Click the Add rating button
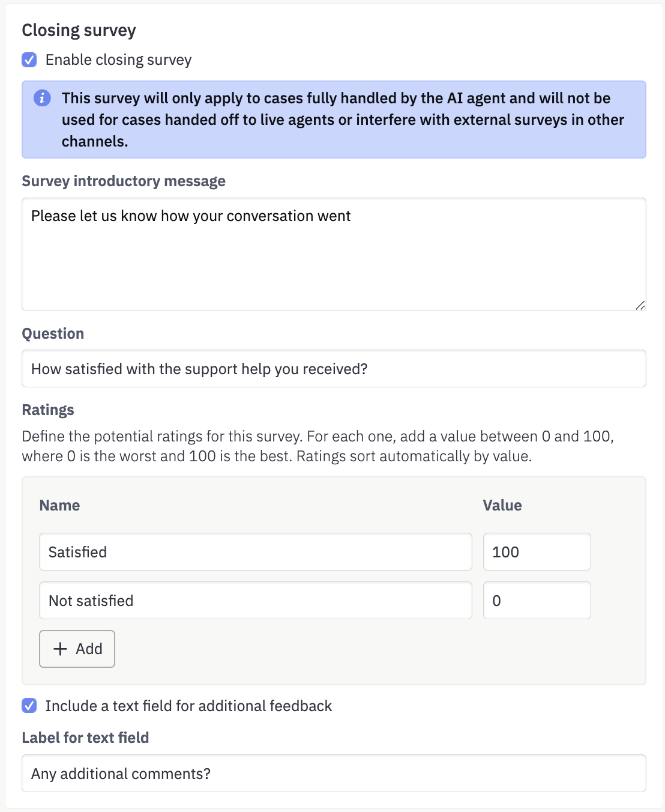The width and height of the screenshot is (665, 812). tap(77, 649)
